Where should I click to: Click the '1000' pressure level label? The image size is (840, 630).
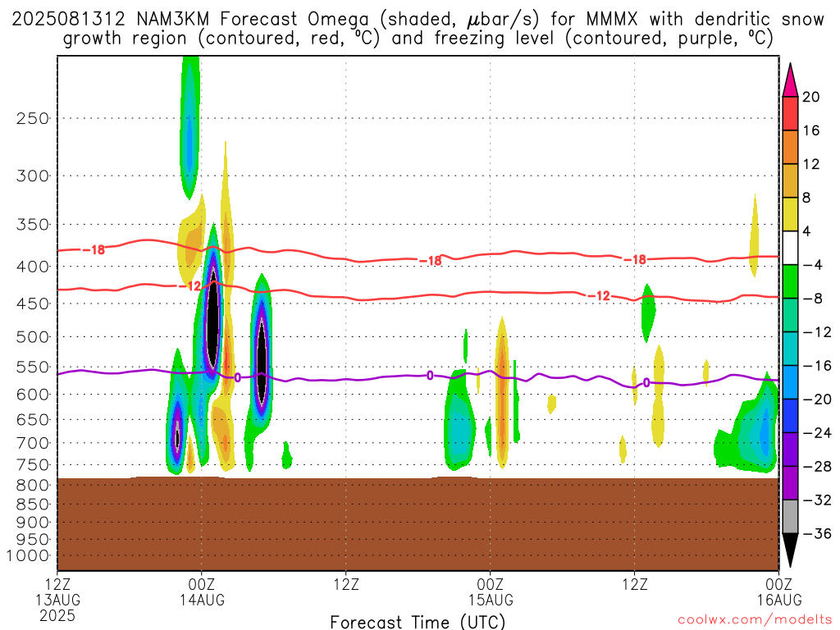(28, 556)
